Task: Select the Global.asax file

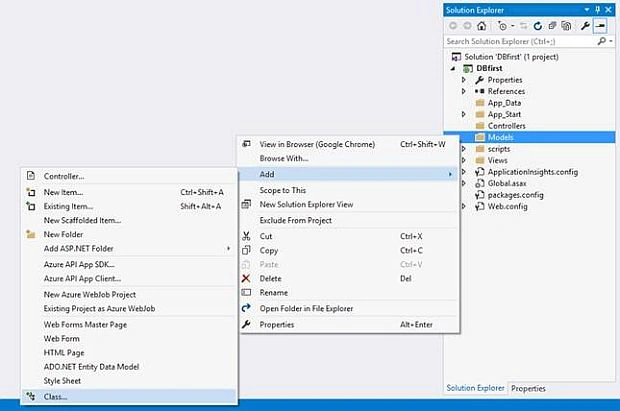Action: (x=507, y=184)
